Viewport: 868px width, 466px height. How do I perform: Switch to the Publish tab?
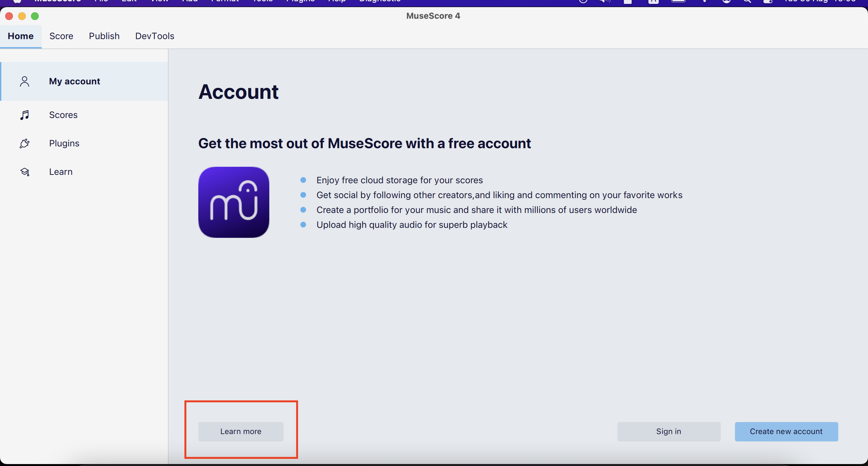pos(104,36)
